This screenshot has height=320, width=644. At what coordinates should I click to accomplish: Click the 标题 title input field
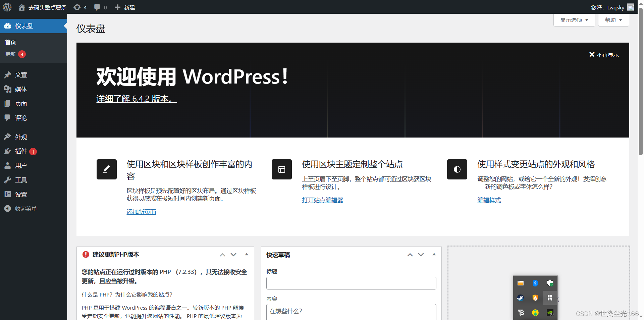coord(351,283)
